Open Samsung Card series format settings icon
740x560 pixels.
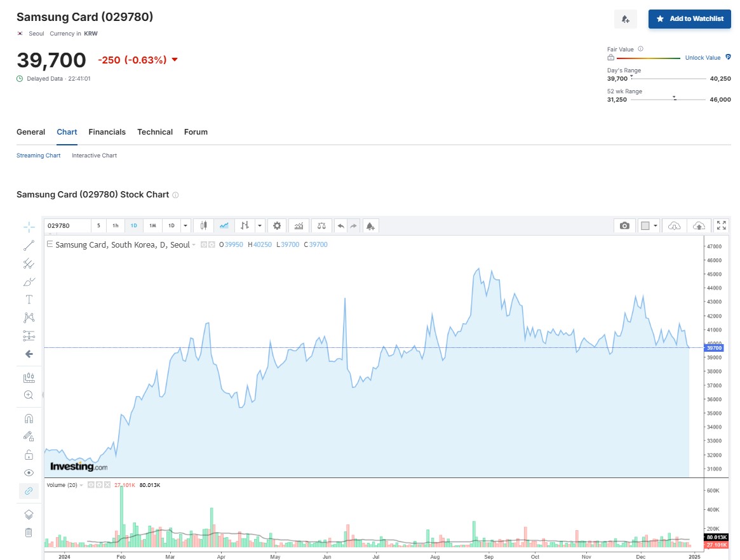point(212,244)
